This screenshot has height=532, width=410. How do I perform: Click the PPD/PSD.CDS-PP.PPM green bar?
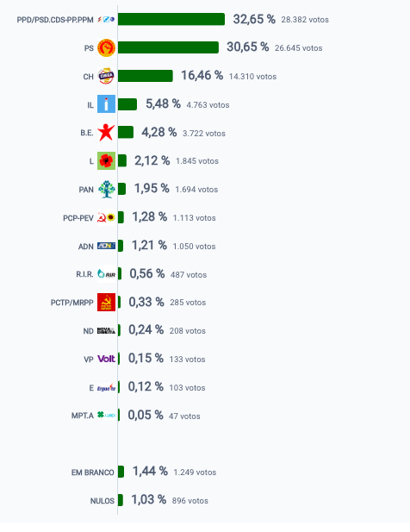click(x=171, y=19)
